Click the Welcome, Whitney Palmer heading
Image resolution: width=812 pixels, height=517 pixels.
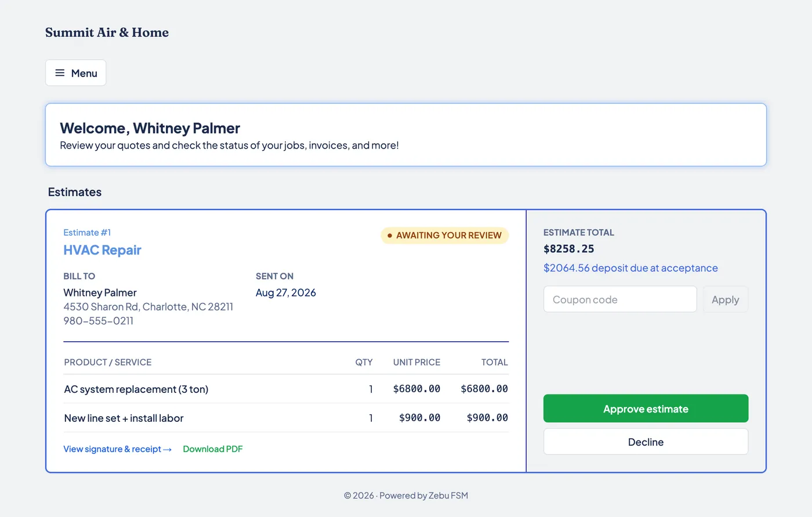coord(150,128)
